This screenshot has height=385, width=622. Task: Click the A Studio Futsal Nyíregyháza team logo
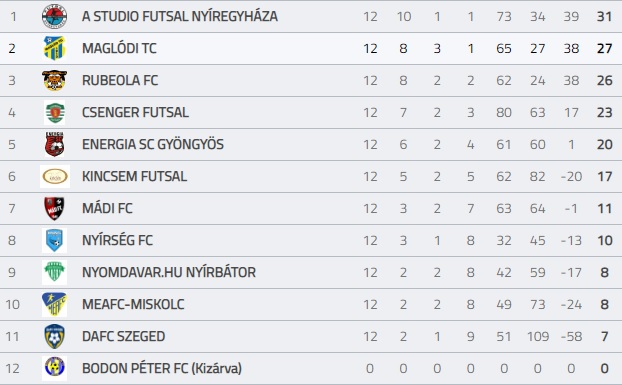(x=54, y=17)
